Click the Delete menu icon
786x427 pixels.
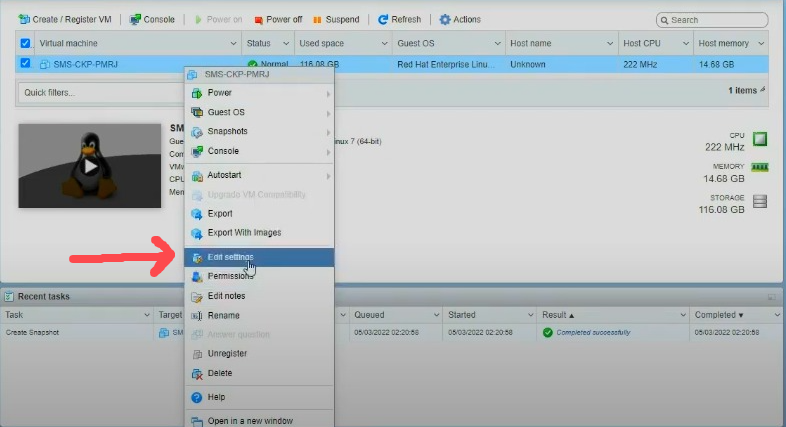(x=197, y=373)
